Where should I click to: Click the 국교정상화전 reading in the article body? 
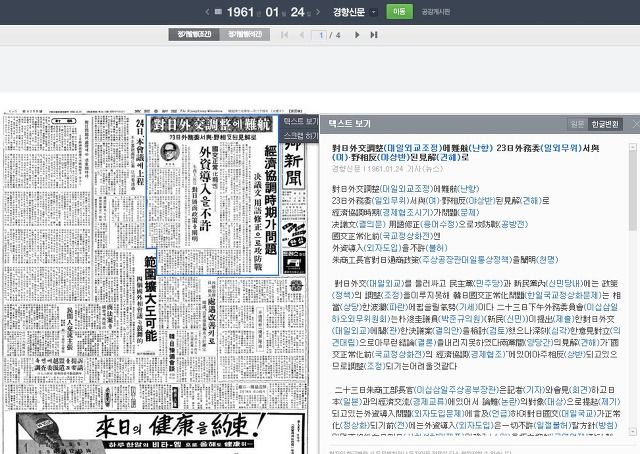coord(406,236)
